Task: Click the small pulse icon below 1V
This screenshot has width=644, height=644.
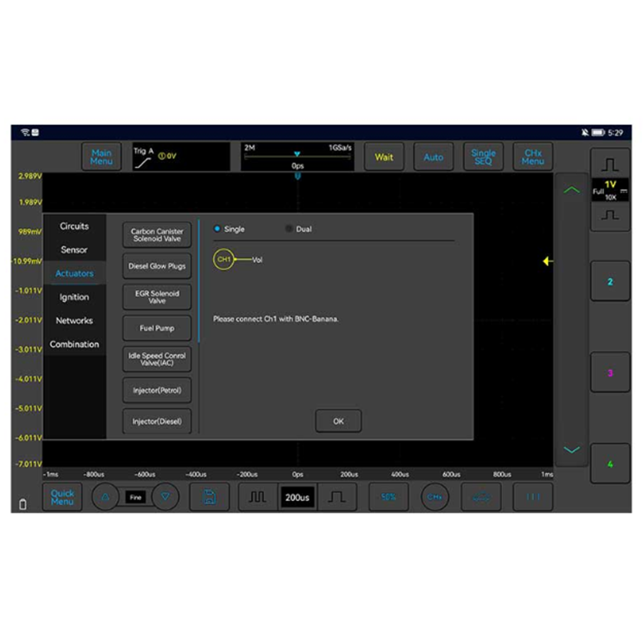Action: point(610,216)
